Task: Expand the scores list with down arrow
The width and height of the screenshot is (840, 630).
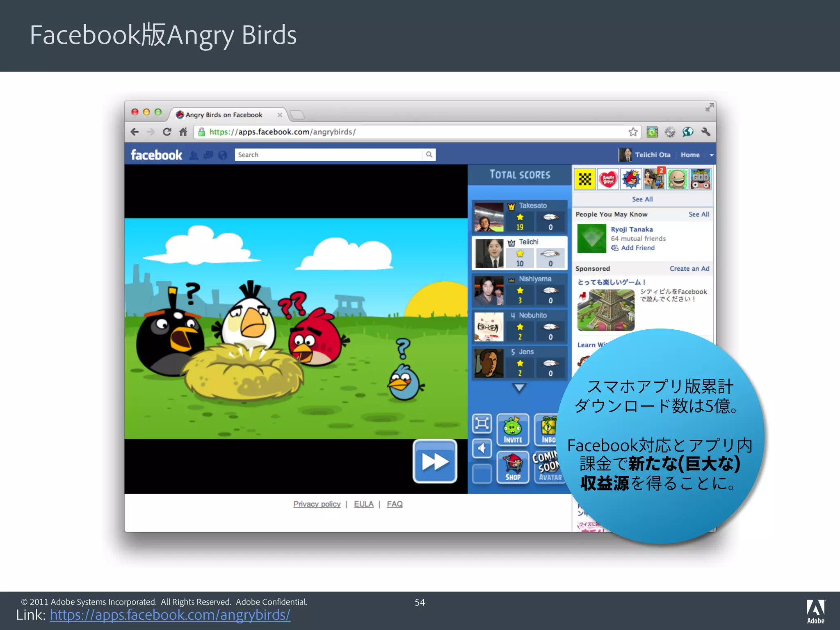Action: click(x=519, y=388)
